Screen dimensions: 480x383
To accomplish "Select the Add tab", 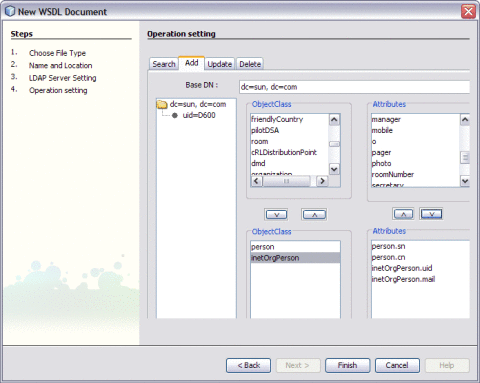I will tap(192, 63).
